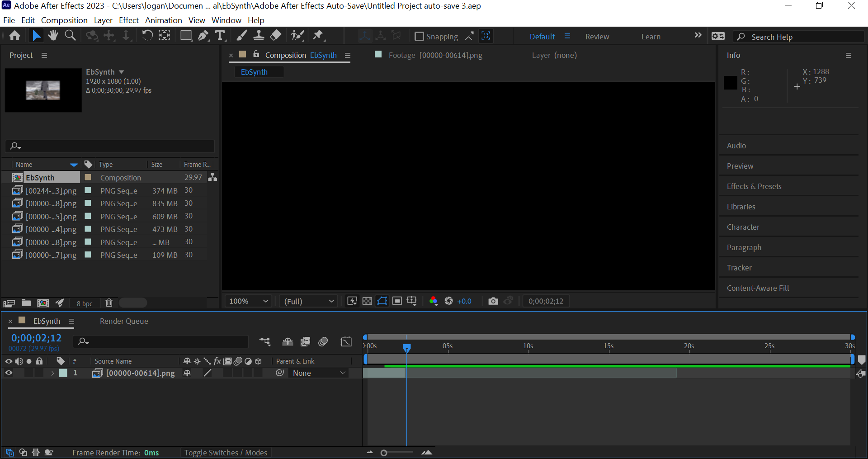The height and width of the screenshot is (459, 868).
Task: Select the Roto Brush tool
Action: pos(297,36)
